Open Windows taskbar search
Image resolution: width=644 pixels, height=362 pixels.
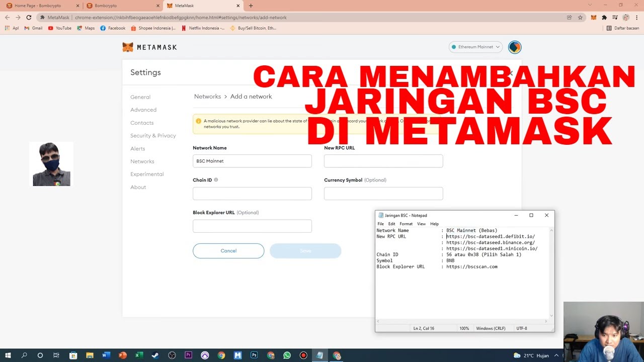[24, 355]
